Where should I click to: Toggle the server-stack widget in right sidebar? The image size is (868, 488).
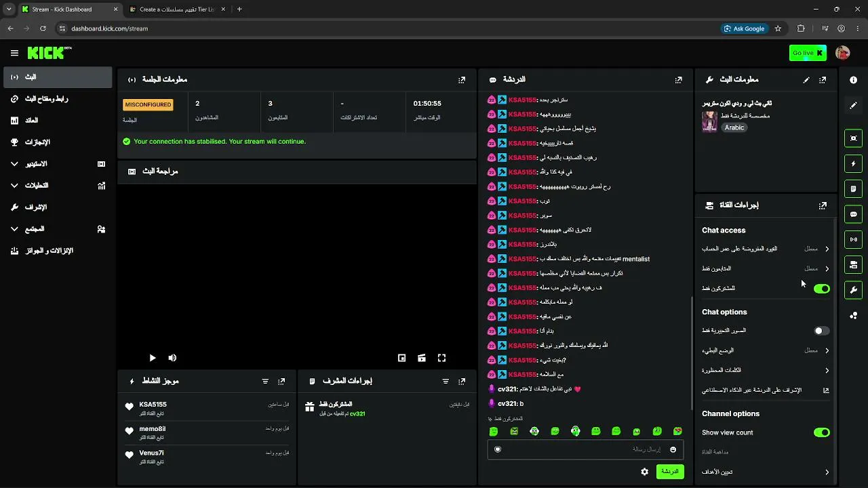point(854,264)
